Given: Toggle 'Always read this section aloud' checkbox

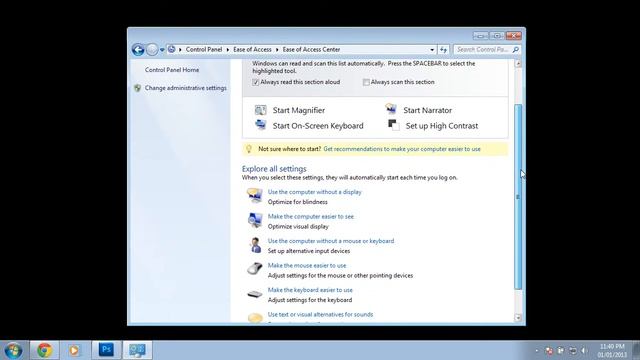Looking at the screenshot, I should point(256,82).
